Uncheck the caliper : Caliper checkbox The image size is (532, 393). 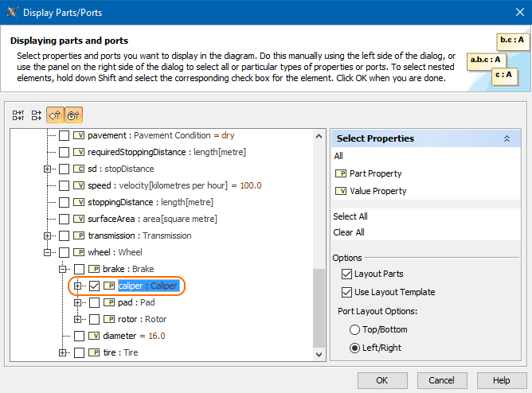coord(94,286)
